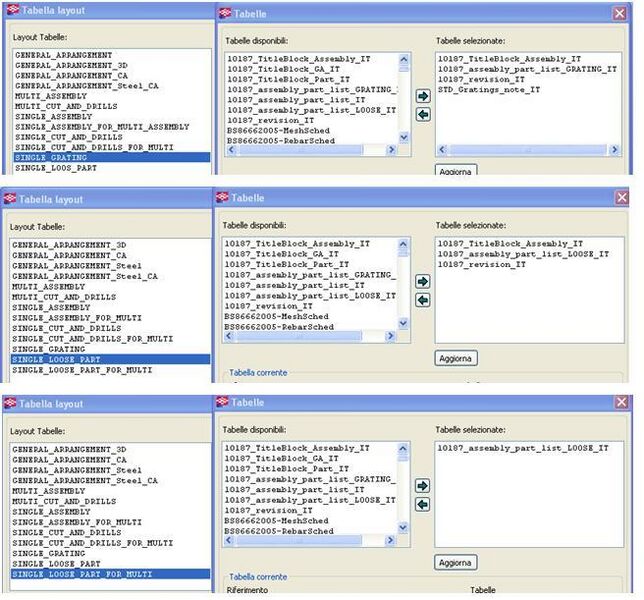Image resolution: width=644 pixels, height=600 pixels.
Task: Click the right arrow in the topmost Tabelle dialog
Action: [x=422, y=96]
